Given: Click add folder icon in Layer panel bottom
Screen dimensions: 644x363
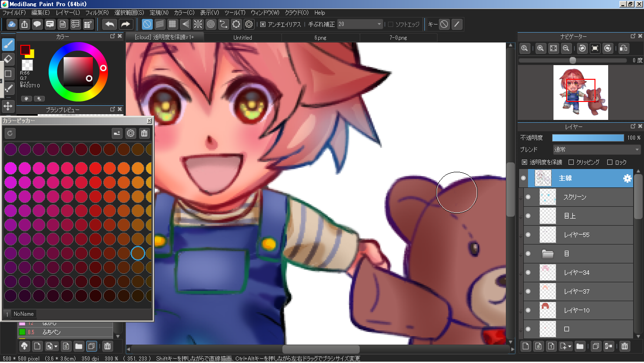Looking at the screenshot, I should click(x=580, y=346).
